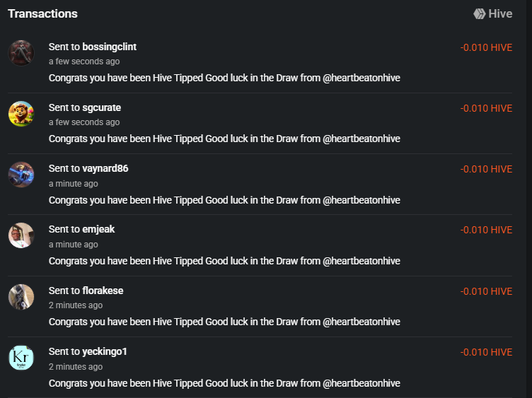This screenshot has width=532, height=398.
Task: Open yeckingo1's Kr avatar
Action: [21, 358]
